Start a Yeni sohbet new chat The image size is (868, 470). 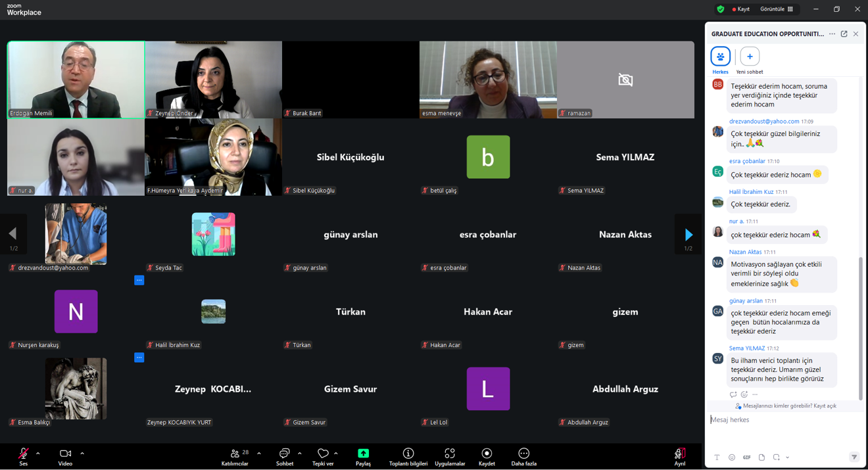(750, 57)
